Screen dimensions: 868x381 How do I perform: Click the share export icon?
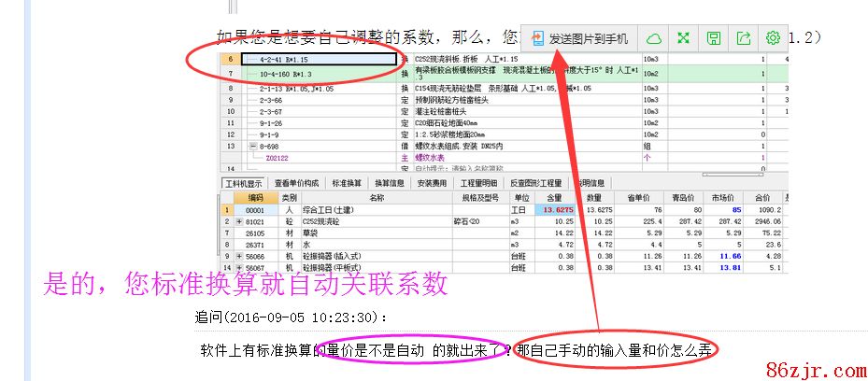point(744,38)
